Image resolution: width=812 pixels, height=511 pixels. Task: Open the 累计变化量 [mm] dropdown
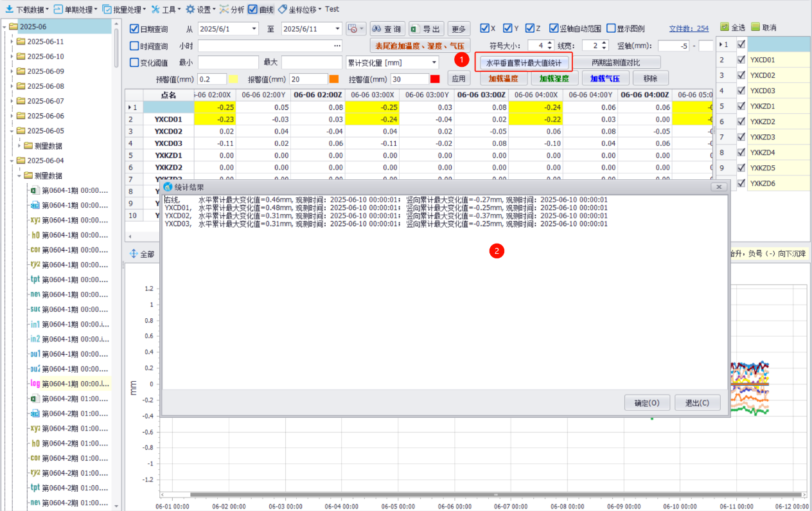(434, 62)
